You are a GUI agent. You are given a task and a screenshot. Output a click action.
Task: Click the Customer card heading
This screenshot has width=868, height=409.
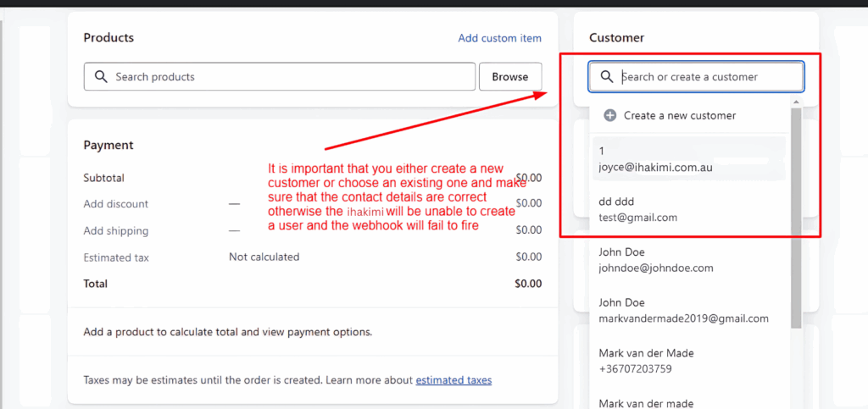616,38
